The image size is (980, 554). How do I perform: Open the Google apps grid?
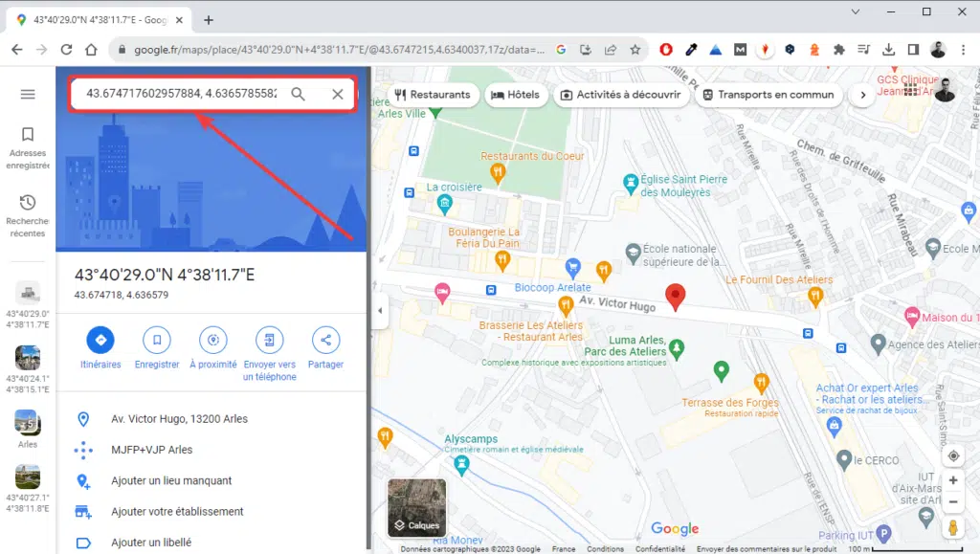click(x=911, y=91)
